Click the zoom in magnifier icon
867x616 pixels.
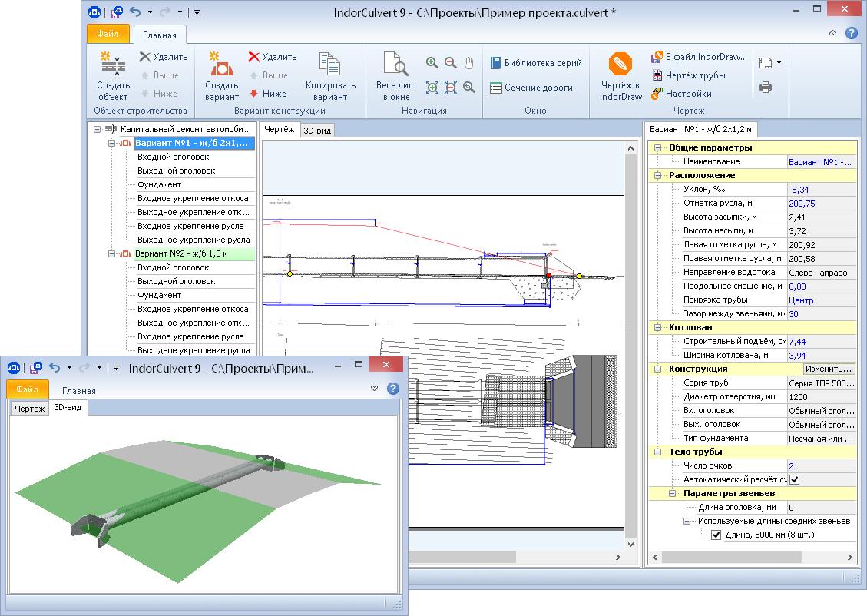[432, 62]
